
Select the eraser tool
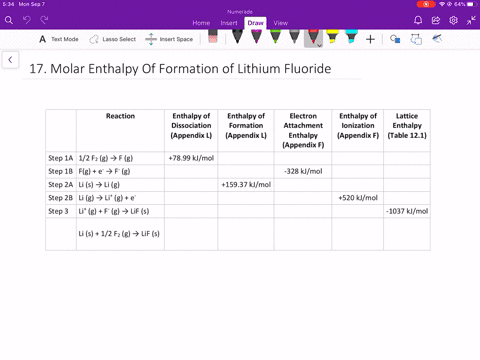click(213, 36)
